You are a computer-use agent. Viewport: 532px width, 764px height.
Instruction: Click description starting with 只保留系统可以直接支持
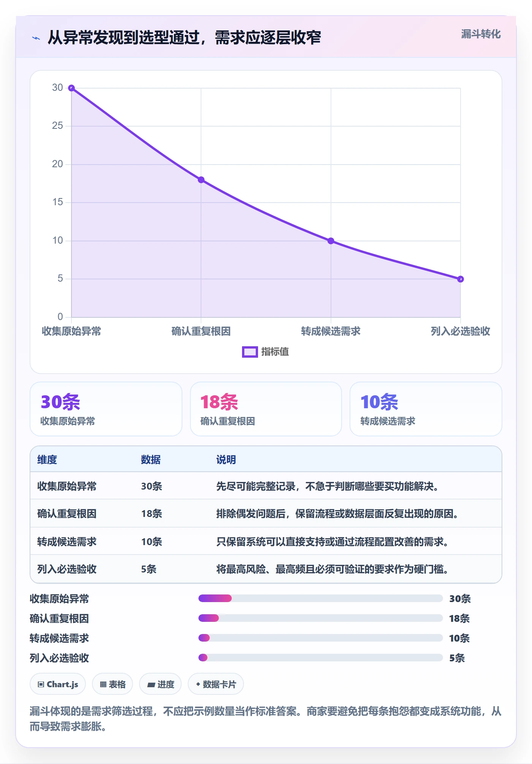[x=332, y=542]
